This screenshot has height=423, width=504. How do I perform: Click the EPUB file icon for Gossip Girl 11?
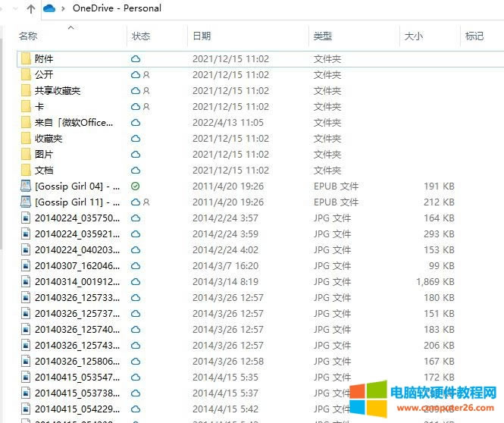[x=26, y=202]
